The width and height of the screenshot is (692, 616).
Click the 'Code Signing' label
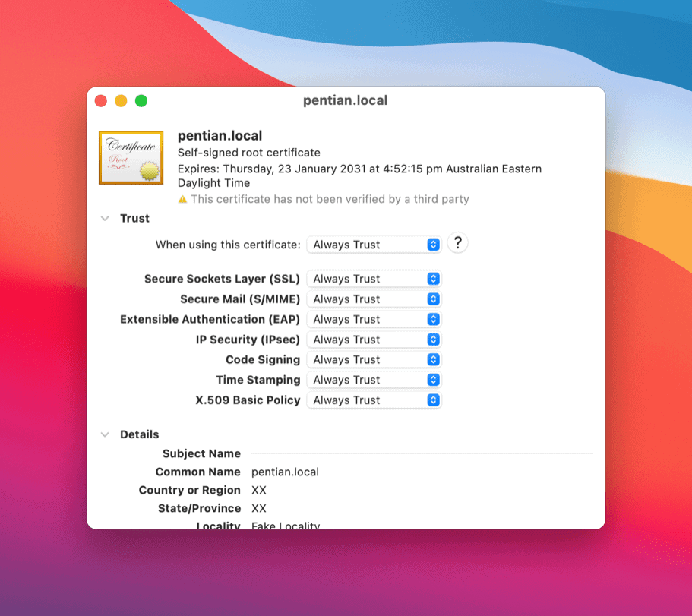tap(263, 359)
